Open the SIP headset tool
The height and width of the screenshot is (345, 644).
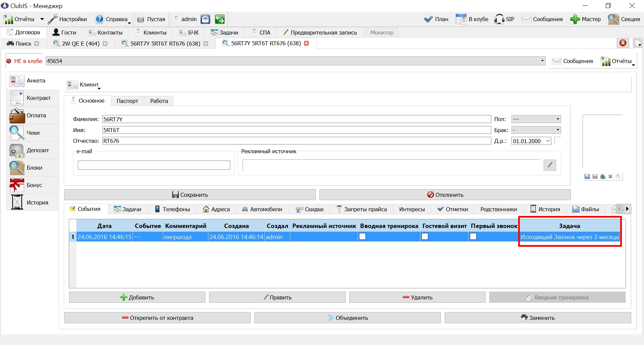click(x=504, y=19)
